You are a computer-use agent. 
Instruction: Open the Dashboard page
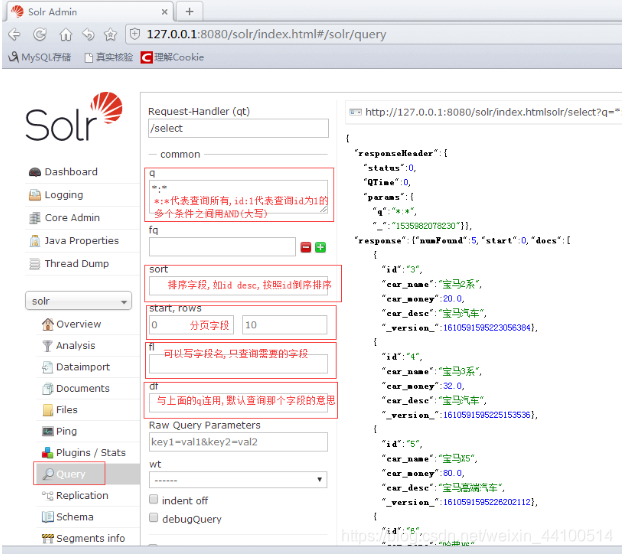tap(71, 172)
